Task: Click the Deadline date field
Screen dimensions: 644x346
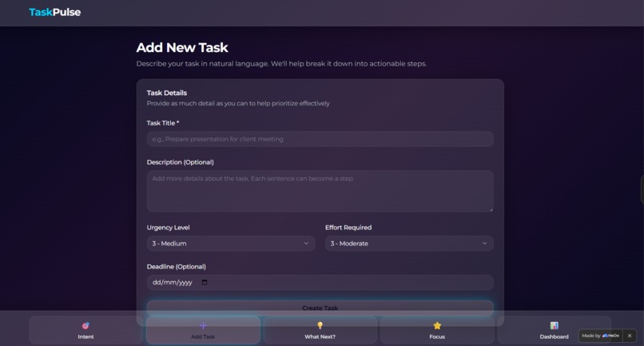Action: [320, 282]
